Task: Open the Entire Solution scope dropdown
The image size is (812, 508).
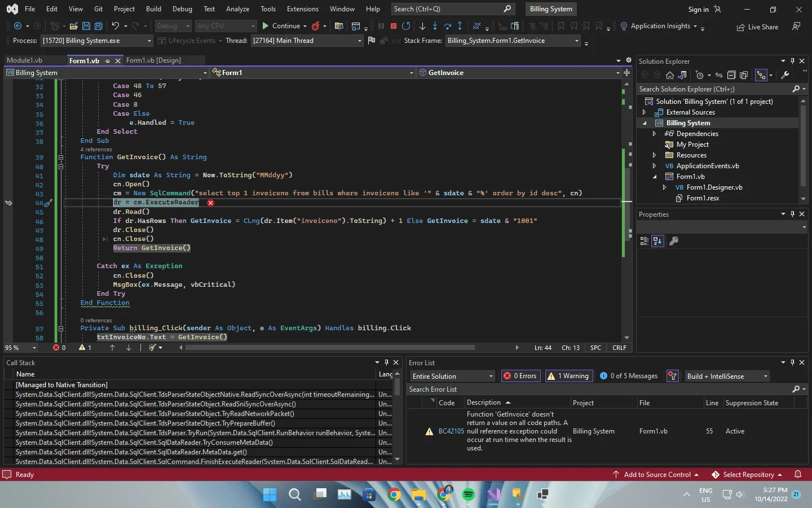Action: (x=452, y=376)
